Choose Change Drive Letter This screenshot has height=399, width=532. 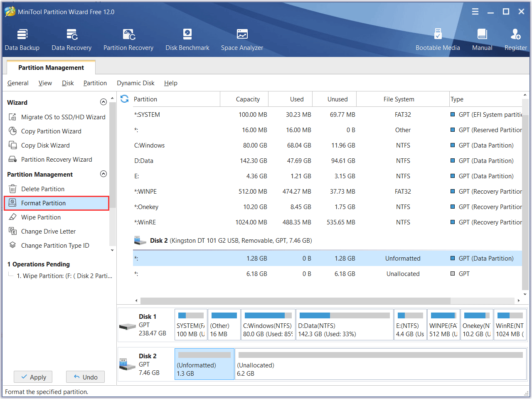[x=42, y=232]
